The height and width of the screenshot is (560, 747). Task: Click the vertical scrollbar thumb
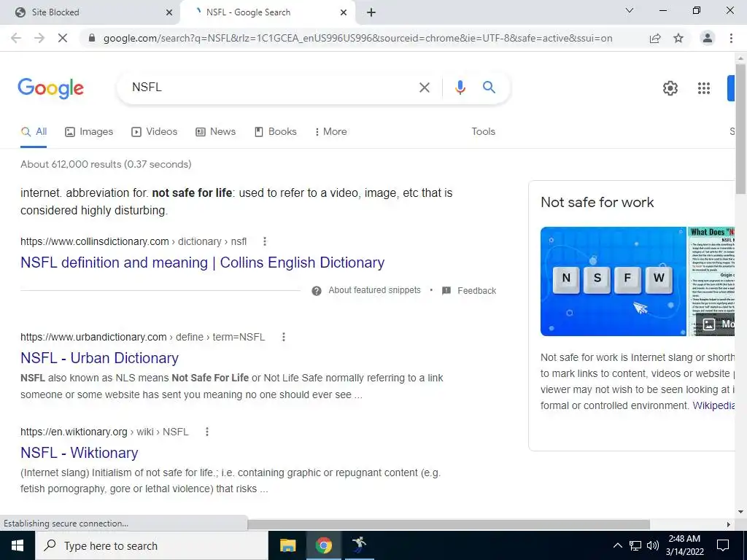[740, 128]
